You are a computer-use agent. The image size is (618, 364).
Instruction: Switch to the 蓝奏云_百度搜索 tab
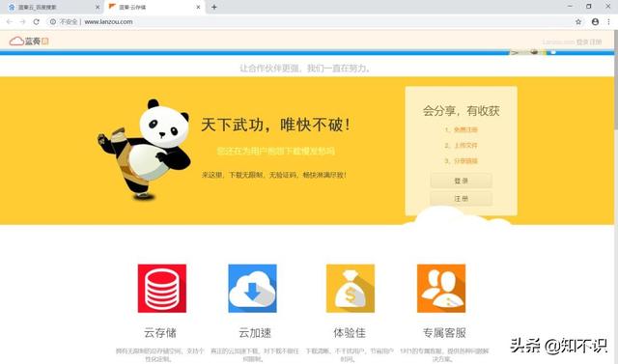[52, 7]
